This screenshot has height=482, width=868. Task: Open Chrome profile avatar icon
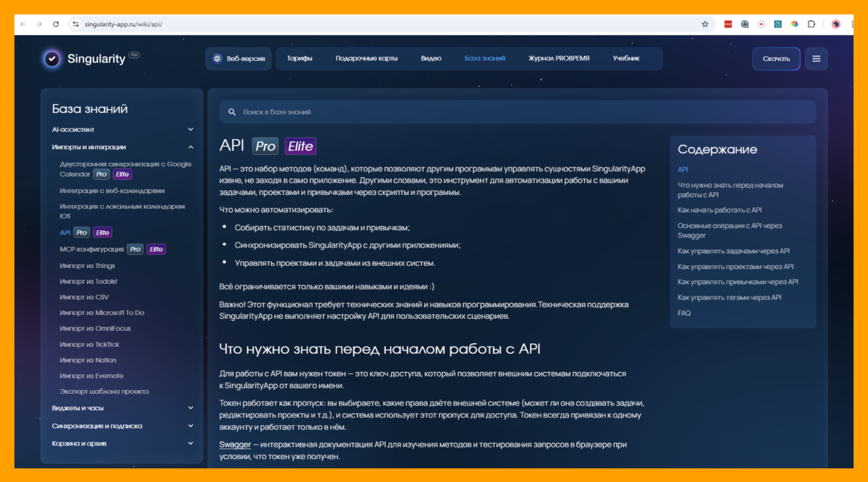click(835, 24)
